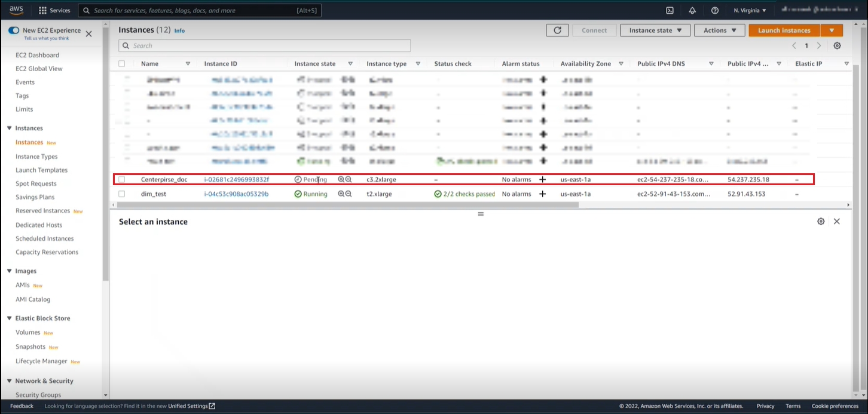Close the Select an instance panel

[837, 222]
